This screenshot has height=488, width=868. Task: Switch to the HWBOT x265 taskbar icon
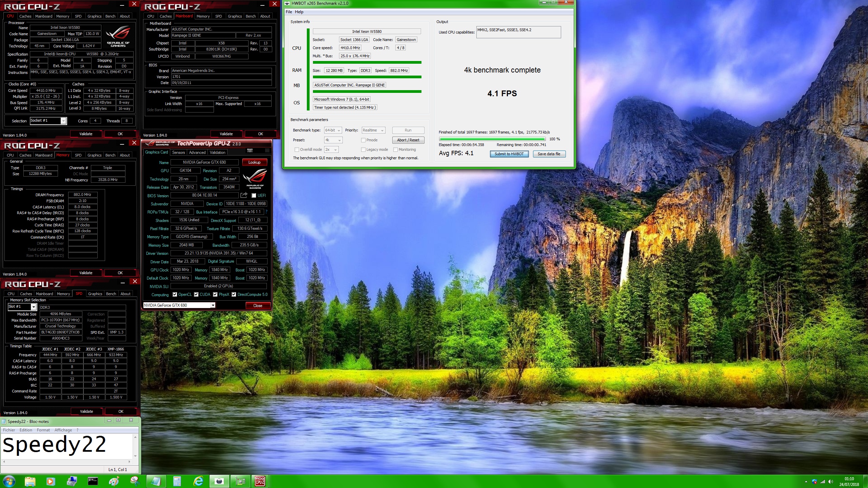coord(219,481)
